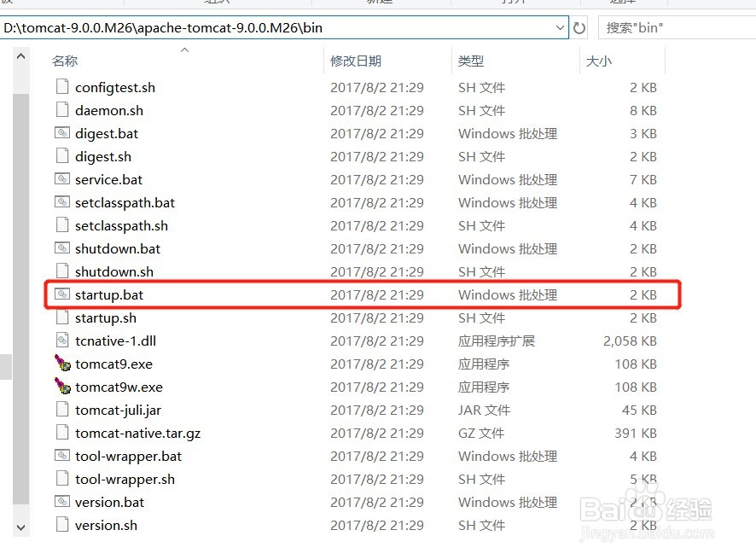756x559 pixels.
Task: Click the daemon.sh file icon
Action: pyautogui.click(x=62, y=110)
